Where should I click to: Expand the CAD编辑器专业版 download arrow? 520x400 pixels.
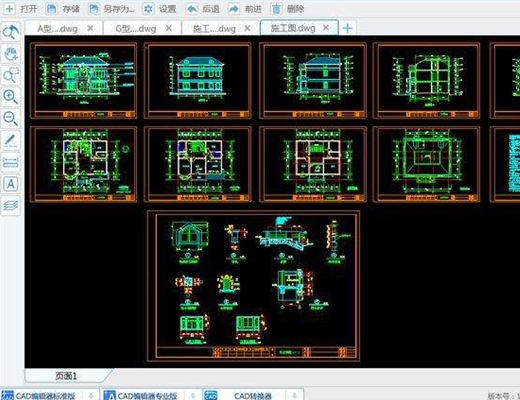point(193,395)
